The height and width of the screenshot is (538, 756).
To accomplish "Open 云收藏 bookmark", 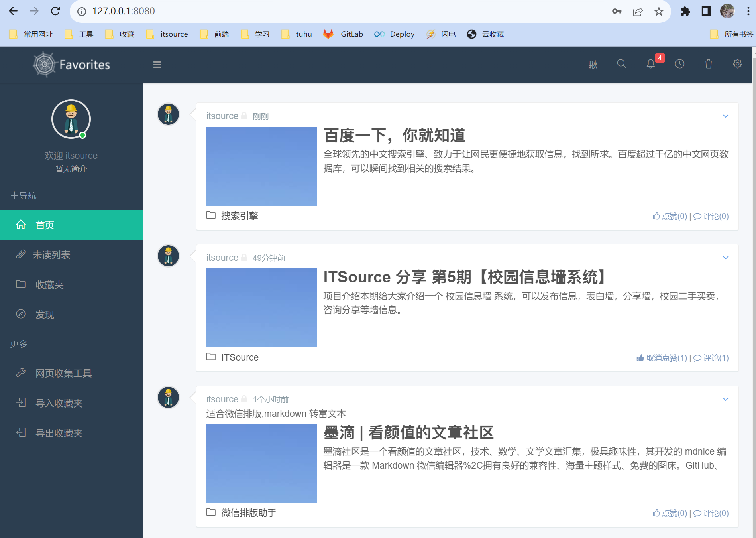I will [x=485, y=34].
